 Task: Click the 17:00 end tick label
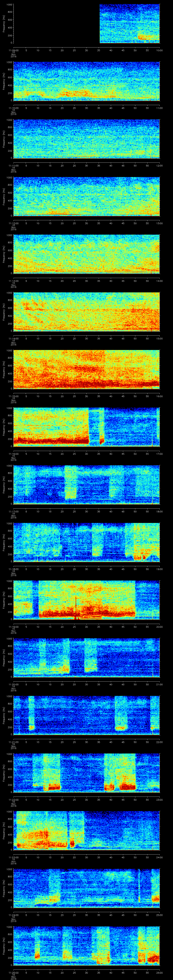(x=159, y=454)
